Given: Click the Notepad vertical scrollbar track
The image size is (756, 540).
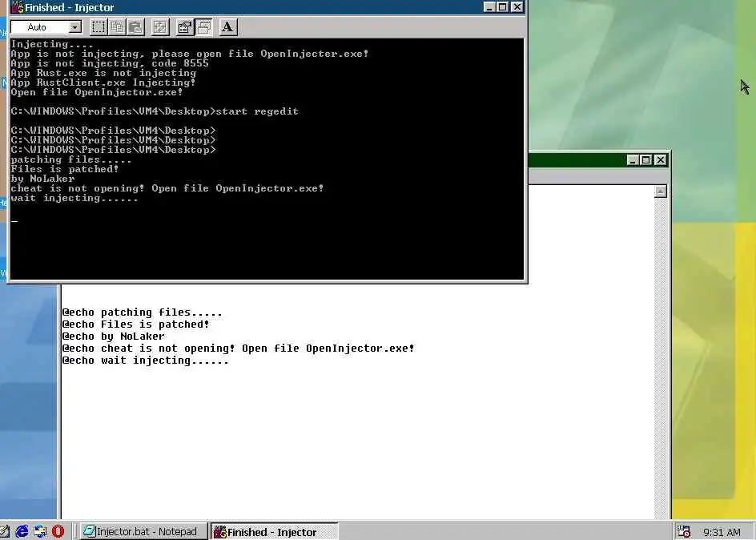Looking at the screenshot, I should (661, 358).
